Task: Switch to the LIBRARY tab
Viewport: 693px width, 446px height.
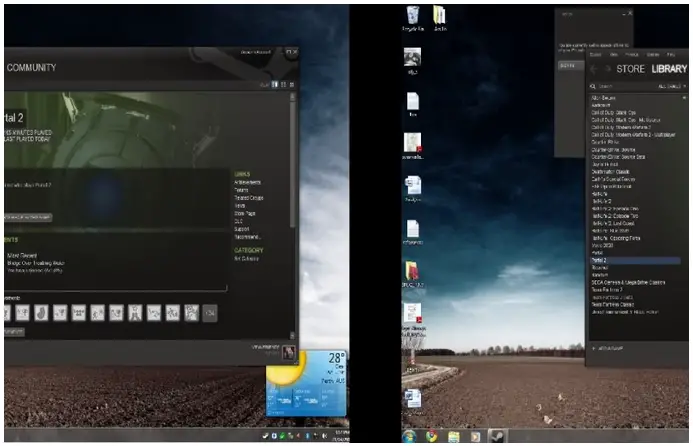Action: pos(669,69)
